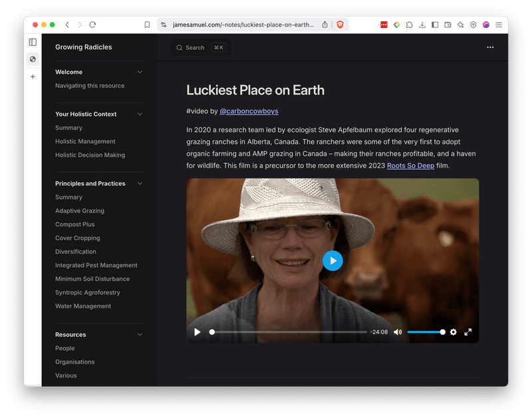Open the Roots So Deep link
The width and height of the screenshot is (532, 418).
410,166
